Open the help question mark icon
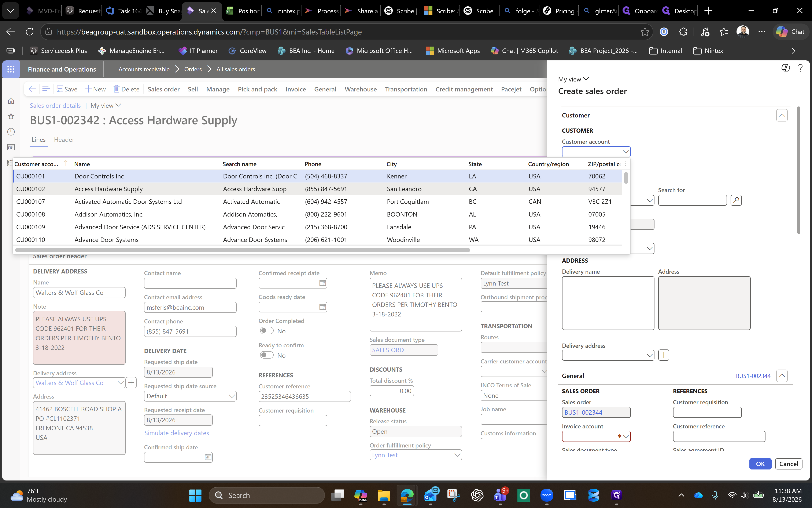The width and height of the screenshot is (812, 508). 800,68
